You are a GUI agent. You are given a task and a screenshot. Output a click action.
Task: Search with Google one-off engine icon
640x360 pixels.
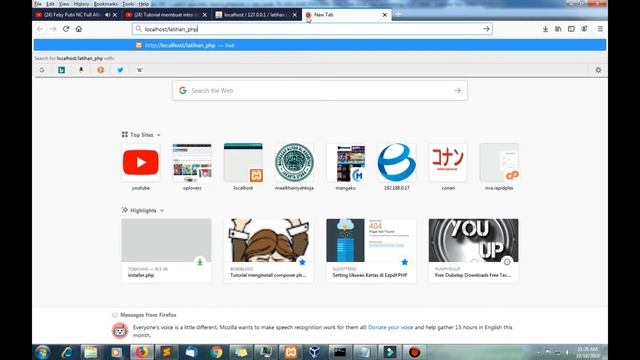point(42,70)
